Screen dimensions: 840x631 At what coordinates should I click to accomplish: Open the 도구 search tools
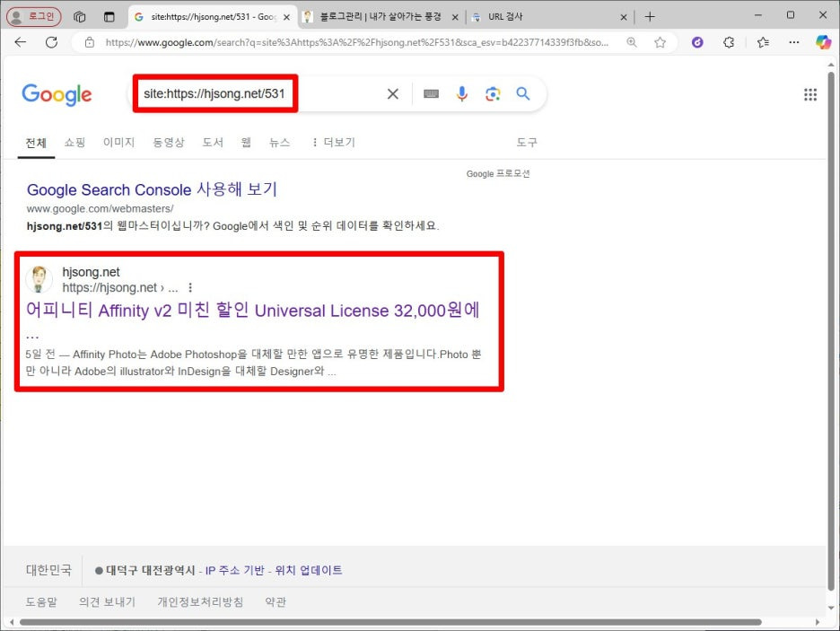tap(527, 143)
